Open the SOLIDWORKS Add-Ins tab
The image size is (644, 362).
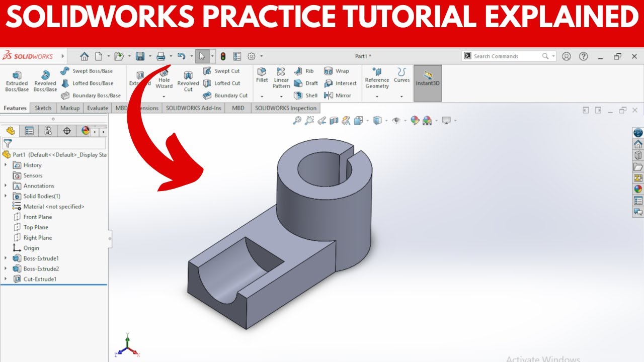194,108
